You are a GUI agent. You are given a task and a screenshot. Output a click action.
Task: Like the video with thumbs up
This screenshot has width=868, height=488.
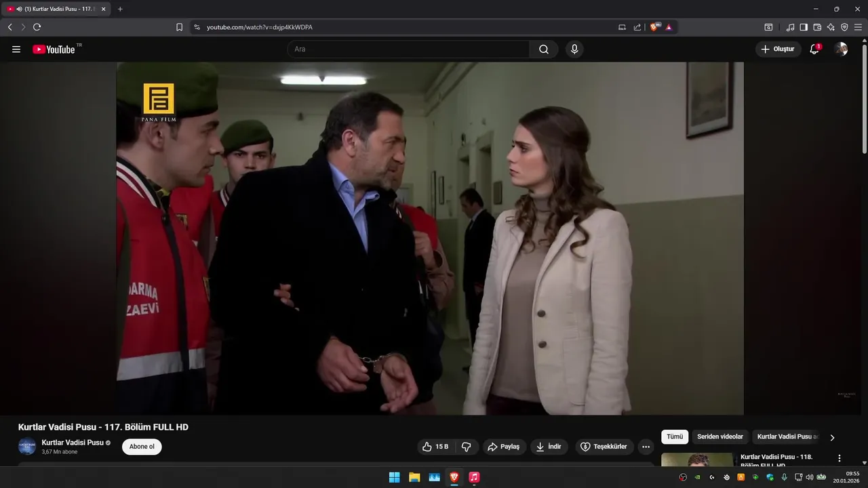435,447
